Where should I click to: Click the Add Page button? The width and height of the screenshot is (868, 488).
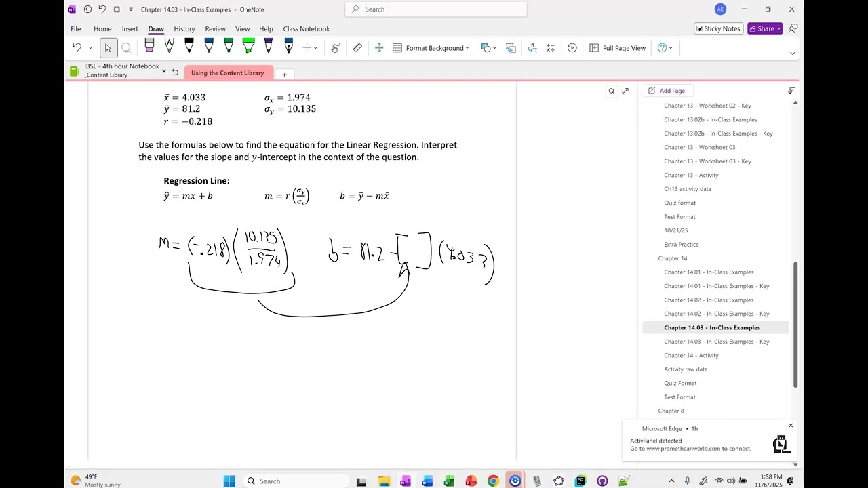click(667, 91)
